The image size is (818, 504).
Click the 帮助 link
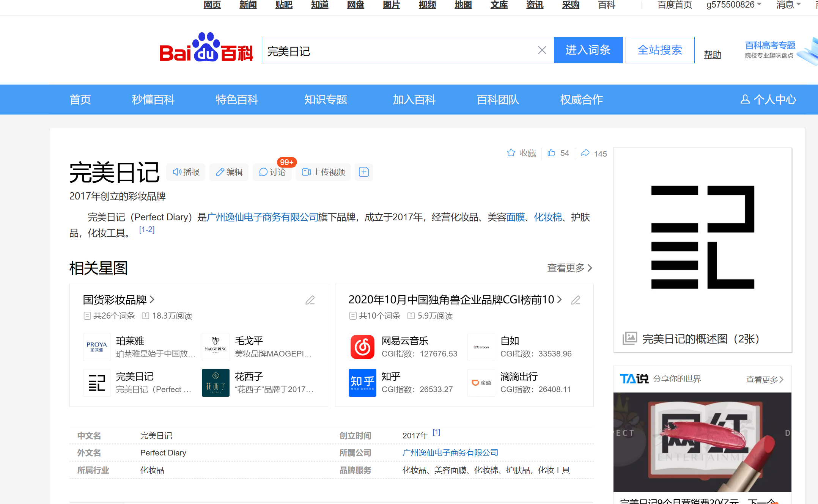pos(713,55)
